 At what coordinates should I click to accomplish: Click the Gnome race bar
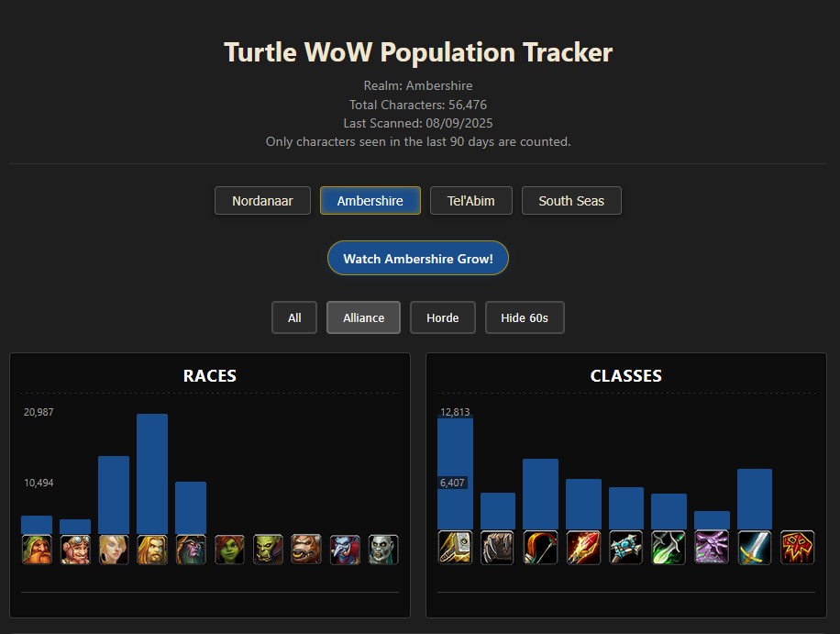(x=75, y=527)
